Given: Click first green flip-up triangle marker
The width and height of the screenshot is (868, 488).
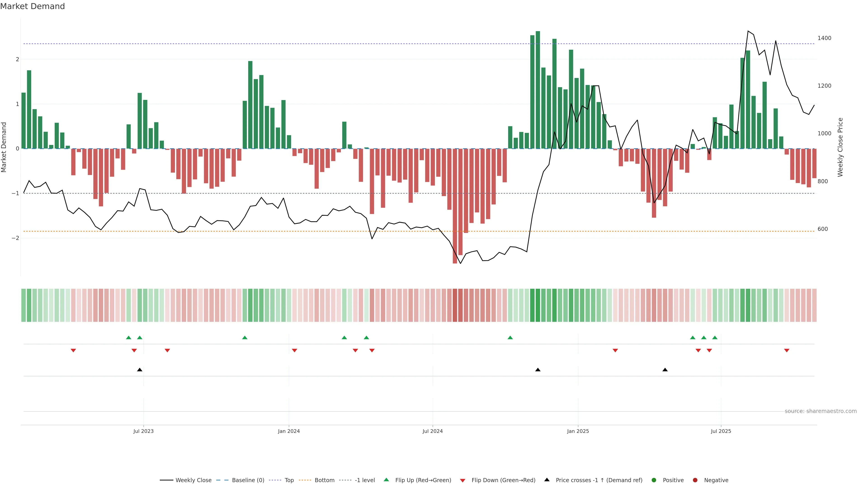Looking at the screenshot, I should coord(128,338).
